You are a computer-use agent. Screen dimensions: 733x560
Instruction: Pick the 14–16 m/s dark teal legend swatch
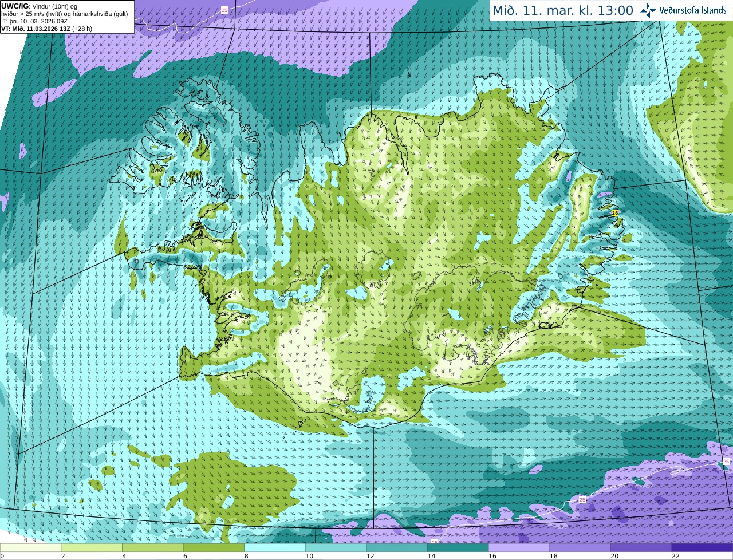pyautogui.click(x=458, y=547)
